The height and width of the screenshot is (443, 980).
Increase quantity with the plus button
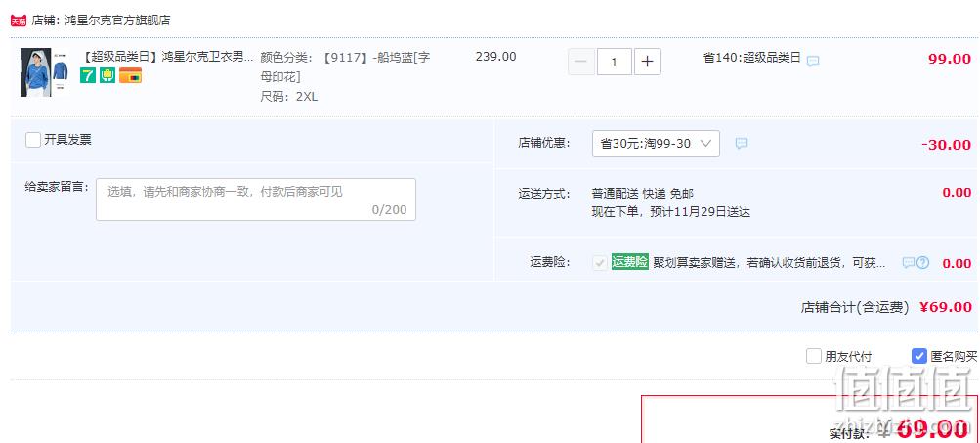[648, 62]
